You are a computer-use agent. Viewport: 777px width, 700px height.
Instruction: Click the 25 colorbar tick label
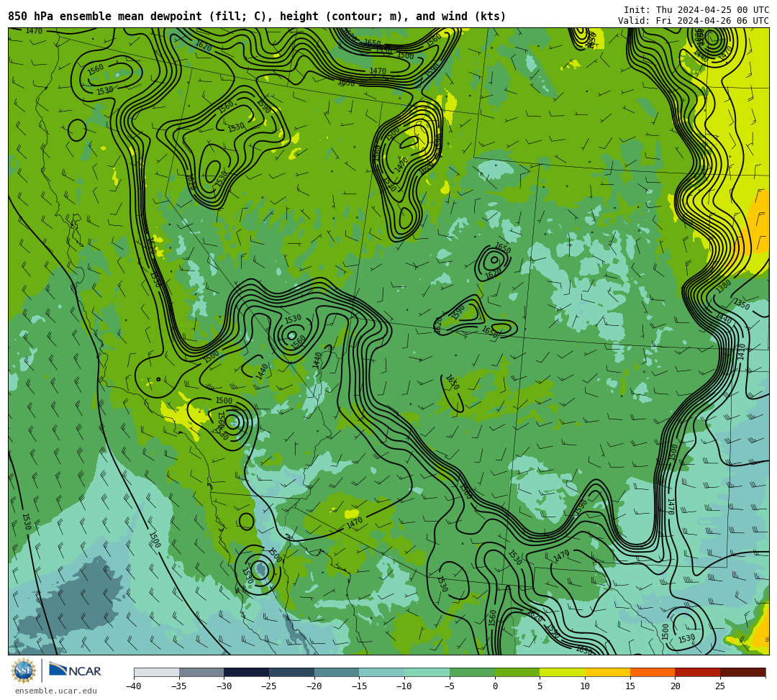point(720,686)
